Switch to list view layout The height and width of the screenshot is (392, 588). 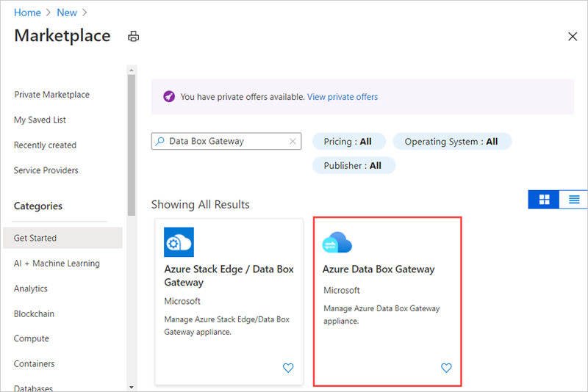click(x=574, y=200)
